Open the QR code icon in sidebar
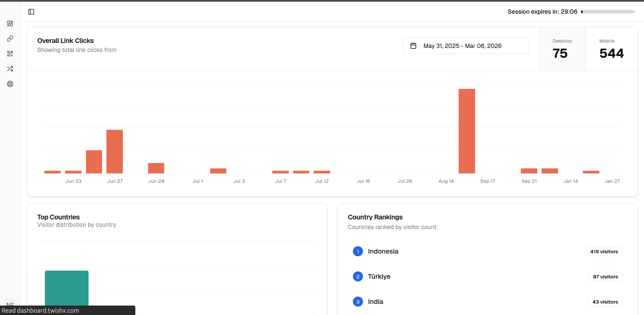644x315 pixels. (10, 54)
